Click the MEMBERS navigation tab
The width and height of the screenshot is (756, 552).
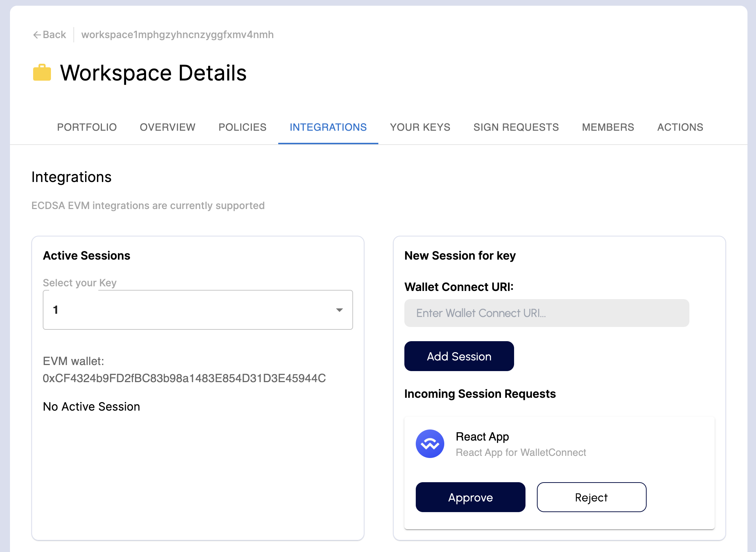pos(607,127)
